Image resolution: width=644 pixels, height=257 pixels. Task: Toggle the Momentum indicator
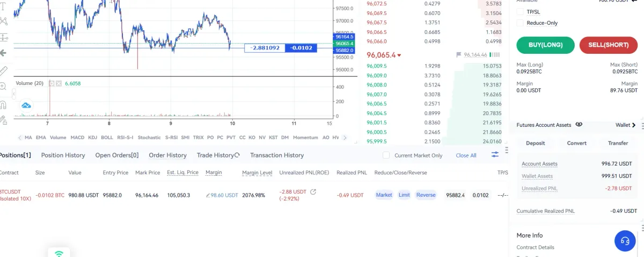pos(305,137)
